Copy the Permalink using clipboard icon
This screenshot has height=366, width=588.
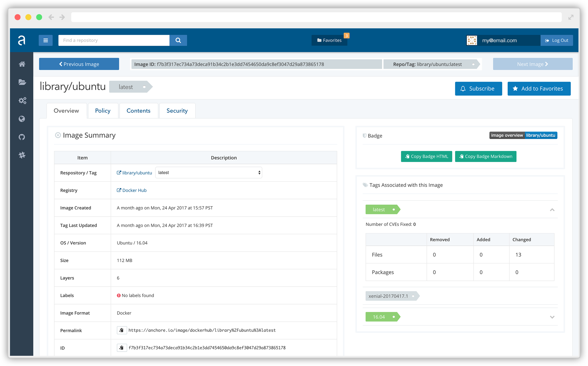122,330
